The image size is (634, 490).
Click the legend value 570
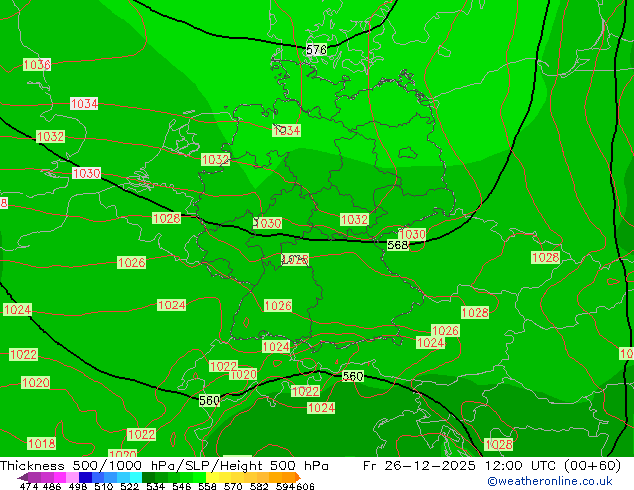click(x=233, y=486)
